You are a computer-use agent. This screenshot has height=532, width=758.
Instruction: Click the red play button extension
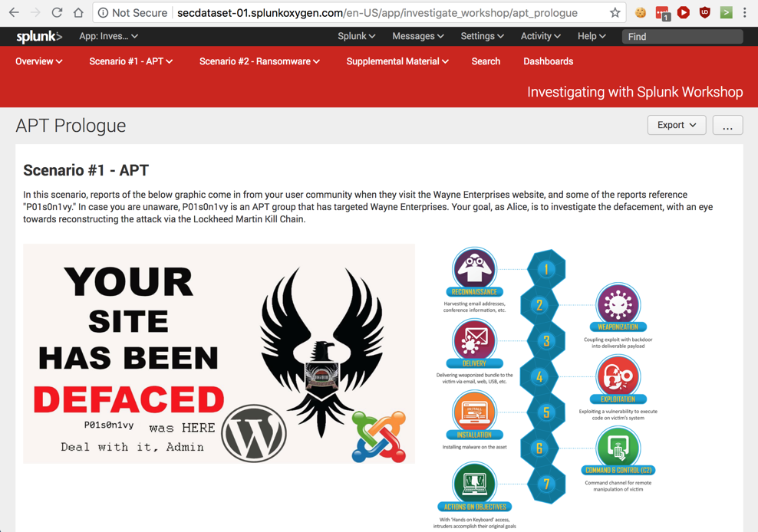coord(683,12)
